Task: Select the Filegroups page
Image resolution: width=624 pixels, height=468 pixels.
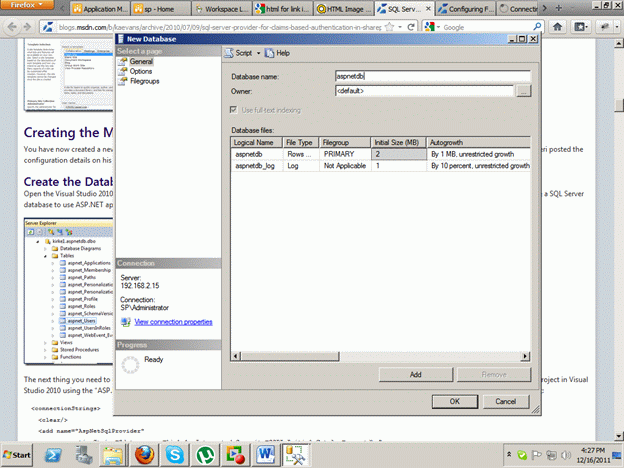Action: (144, 81)
